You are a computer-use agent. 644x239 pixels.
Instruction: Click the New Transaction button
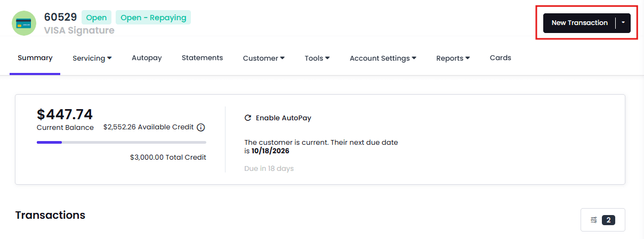pyautogui.click(x=579, y=23)
